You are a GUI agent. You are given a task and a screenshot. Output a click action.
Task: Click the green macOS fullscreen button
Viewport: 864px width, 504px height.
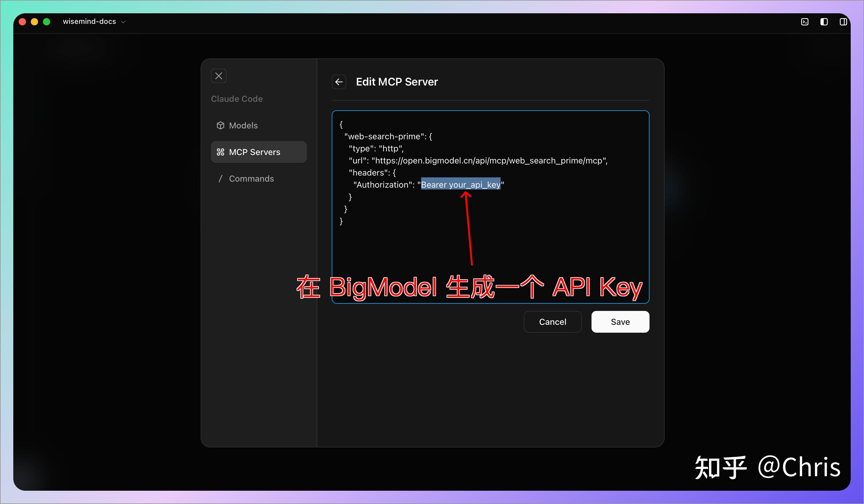[47, 22]
